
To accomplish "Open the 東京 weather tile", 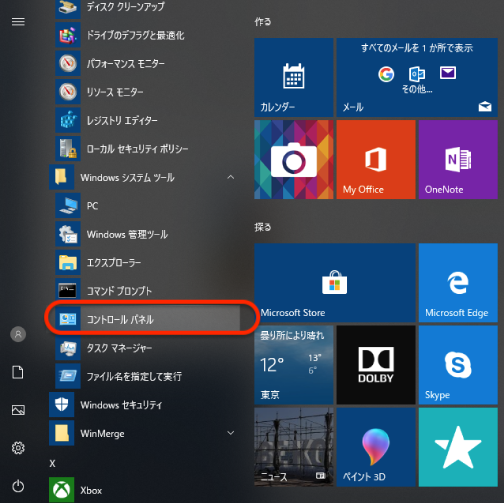I will [x=294, y=365].
